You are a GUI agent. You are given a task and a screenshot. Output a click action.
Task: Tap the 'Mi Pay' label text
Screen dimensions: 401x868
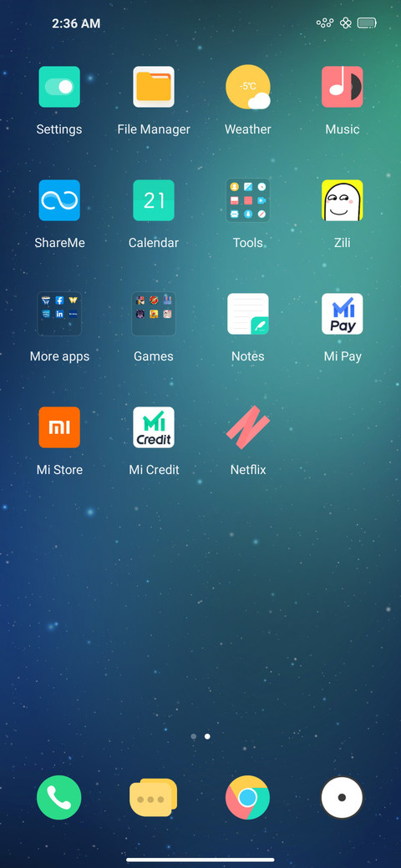click(343, 356)
